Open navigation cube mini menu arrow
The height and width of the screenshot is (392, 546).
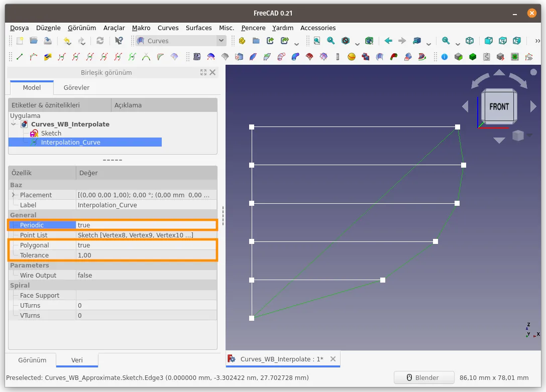pyautogui.click(x=530, y=136)
